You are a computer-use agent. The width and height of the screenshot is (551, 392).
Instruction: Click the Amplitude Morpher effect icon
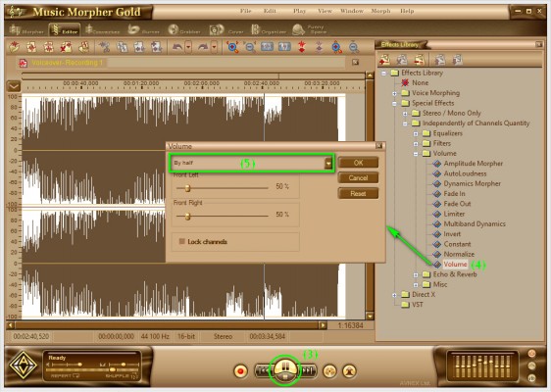(x=437, y=164)
